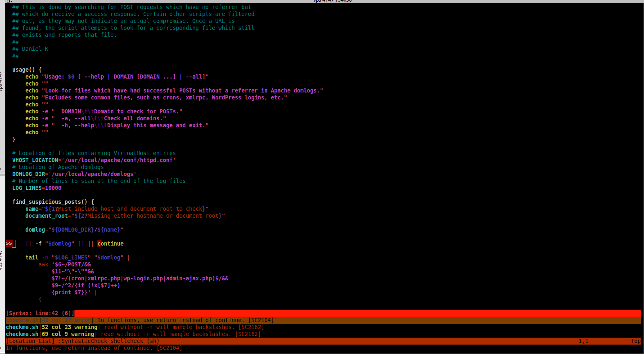Click the 'Daniel K' author comment

point(35,49)
